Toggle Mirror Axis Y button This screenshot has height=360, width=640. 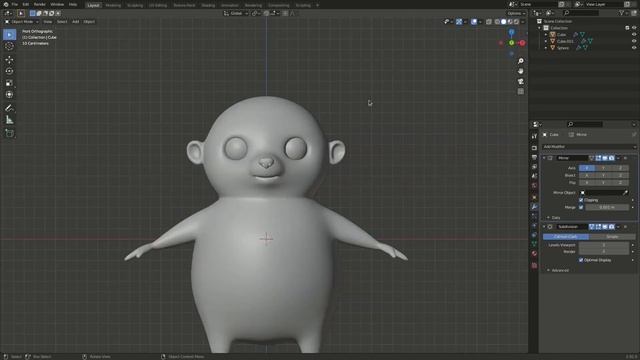pyautogui.click(x=604, y=168)
